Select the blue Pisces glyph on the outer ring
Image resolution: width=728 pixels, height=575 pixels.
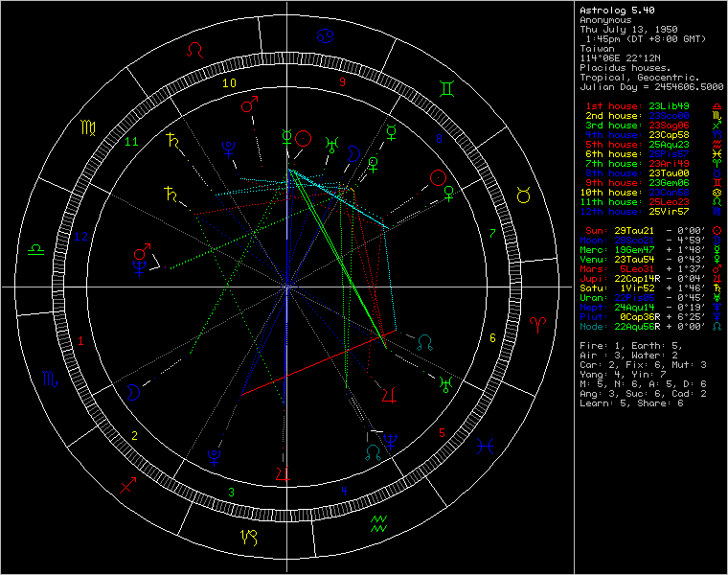tap(487, 447)
